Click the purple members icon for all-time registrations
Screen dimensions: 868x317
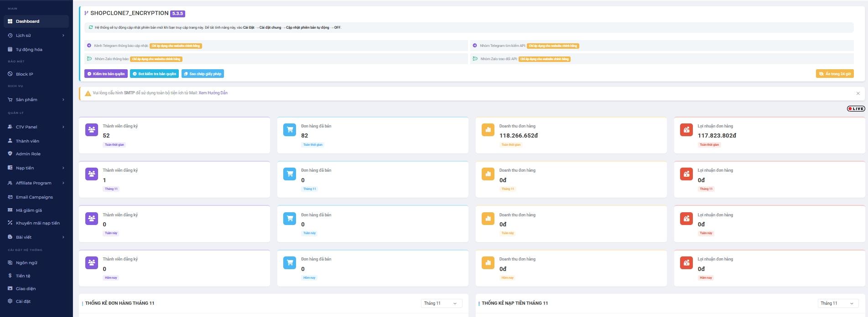point(92,130)
